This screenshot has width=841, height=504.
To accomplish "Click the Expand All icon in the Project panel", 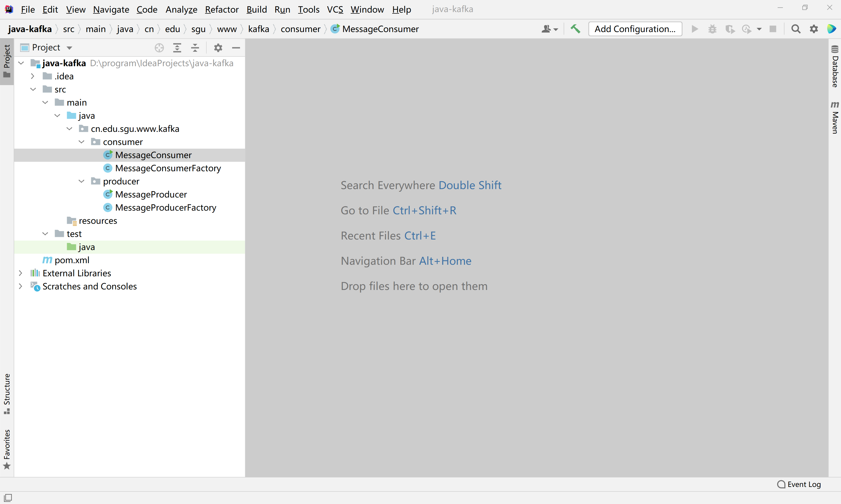I will (x=177, y=48).
